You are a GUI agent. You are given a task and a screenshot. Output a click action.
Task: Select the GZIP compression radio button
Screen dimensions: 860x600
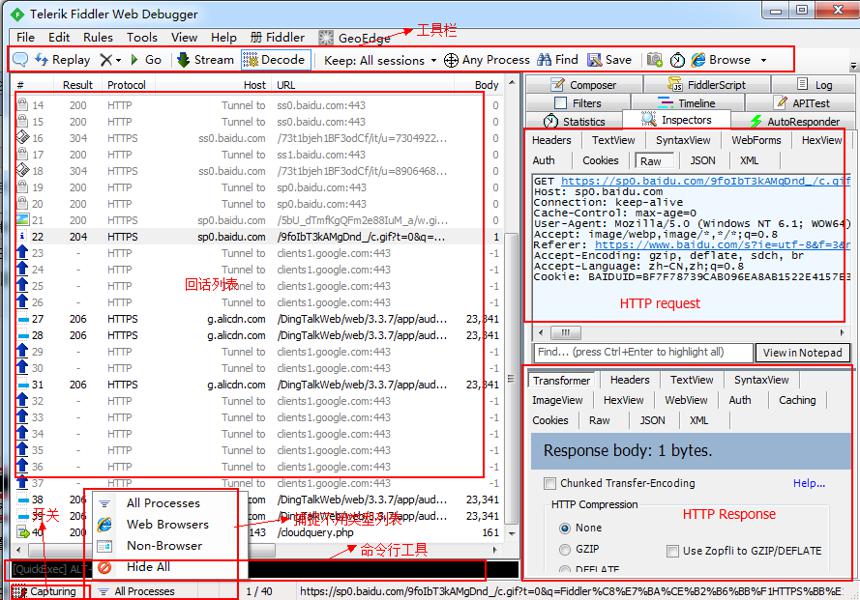pyautogui.click(x=564, y=549)
